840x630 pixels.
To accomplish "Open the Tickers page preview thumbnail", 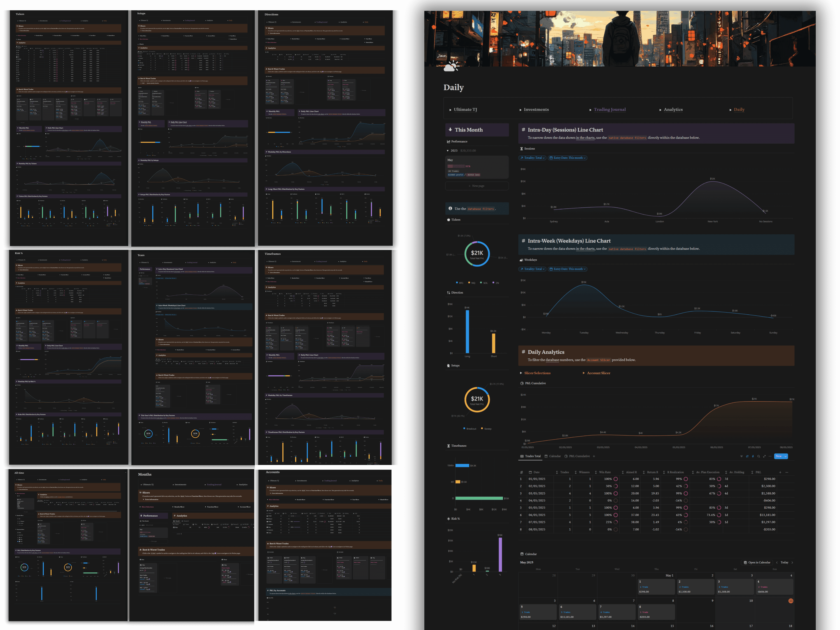I will [69, 128].
